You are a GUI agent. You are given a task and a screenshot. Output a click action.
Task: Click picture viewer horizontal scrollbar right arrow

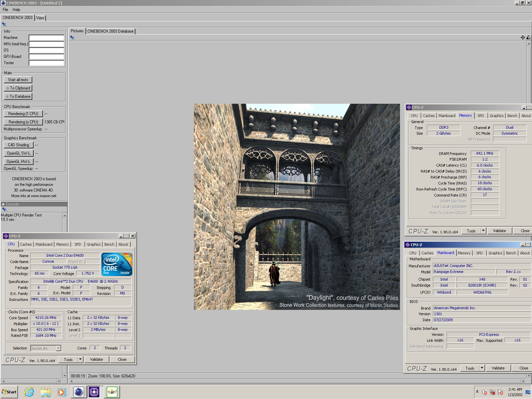(x=523, y=381)
